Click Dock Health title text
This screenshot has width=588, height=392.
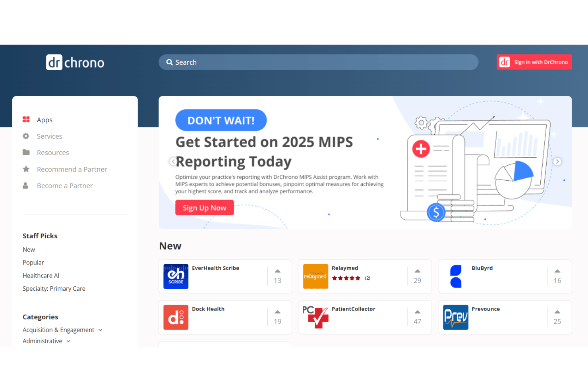[x=208, y=309]
